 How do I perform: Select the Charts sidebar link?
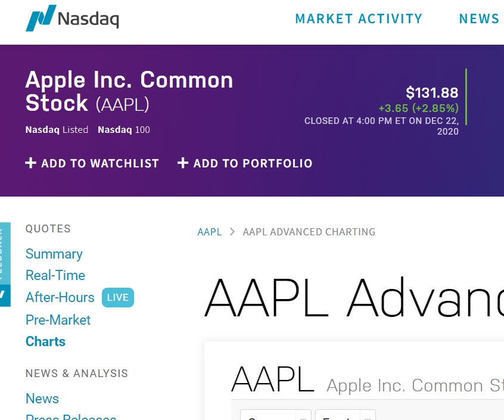click(x=45, y=341)
